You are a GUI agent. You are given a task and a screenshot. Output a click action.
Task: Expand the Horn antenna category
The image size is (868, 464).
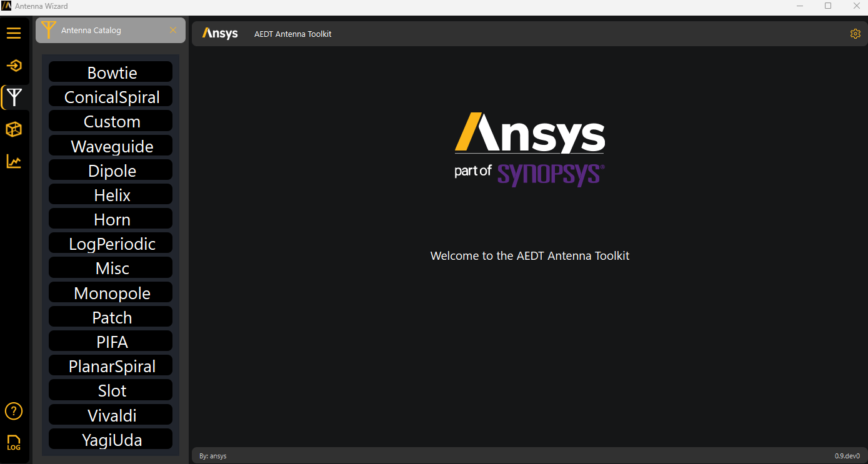[111, 219]
